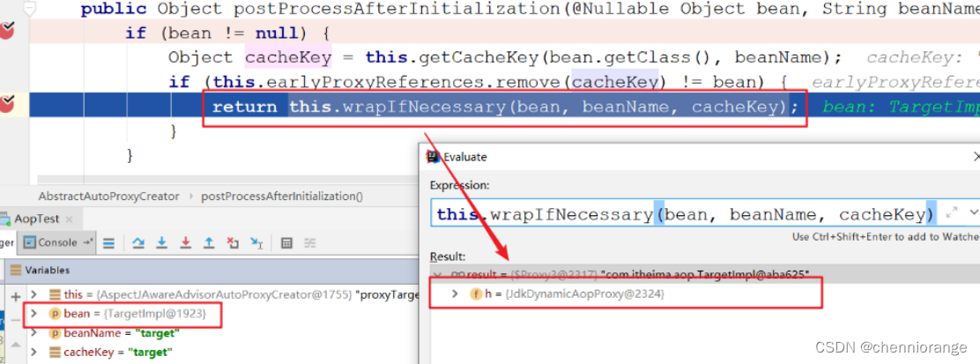Open expression history dropdown in Evaluate dialog
Viewport: 980px width, 364px height.
(972, 212)
